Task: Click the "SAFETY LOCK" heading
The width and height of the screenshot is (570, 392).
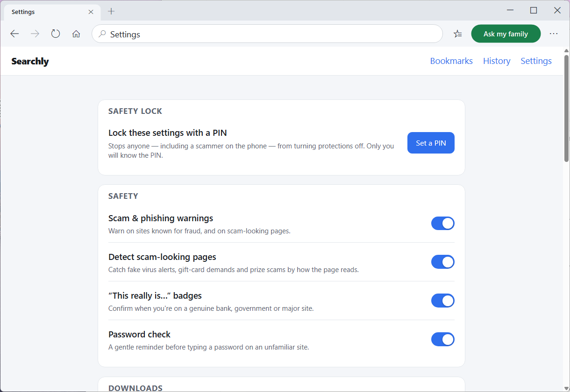Action: tap(135, 111)
